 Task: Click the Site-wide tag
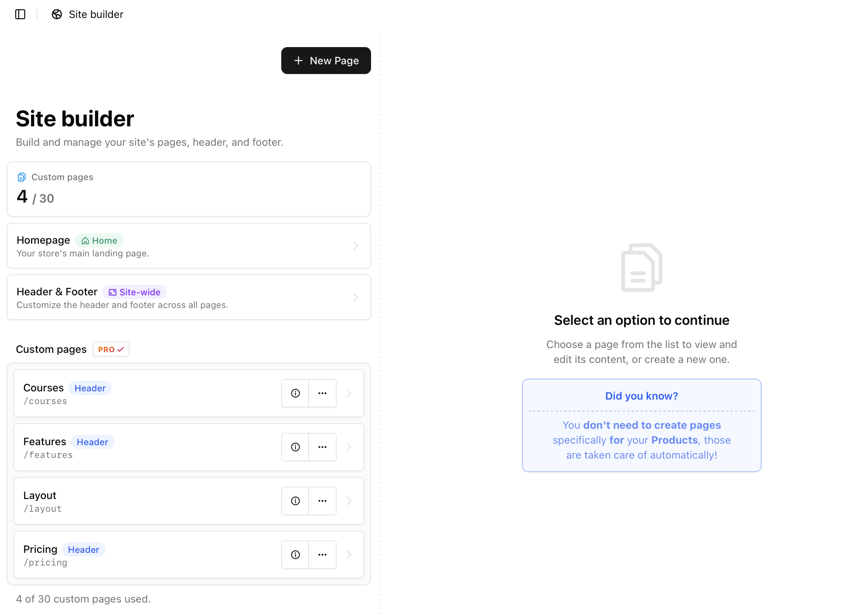(x=134, y=292)
